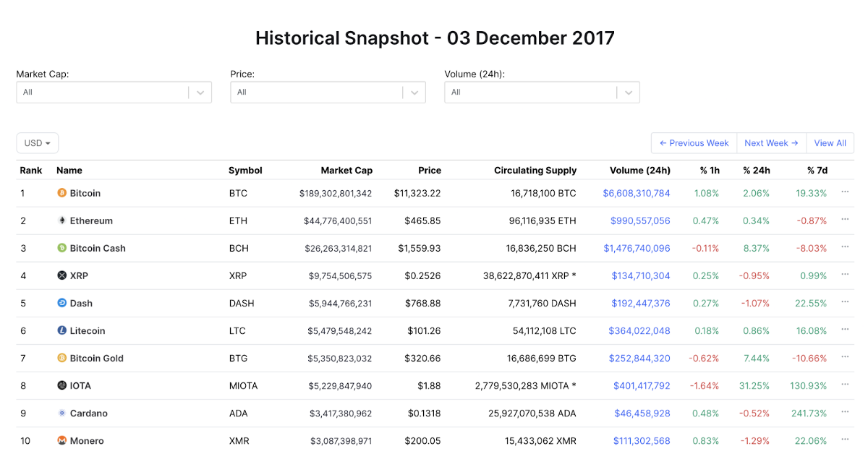The image size is (868, 454).
Task: Click the Ethereum logo icon
Action: 61,220
